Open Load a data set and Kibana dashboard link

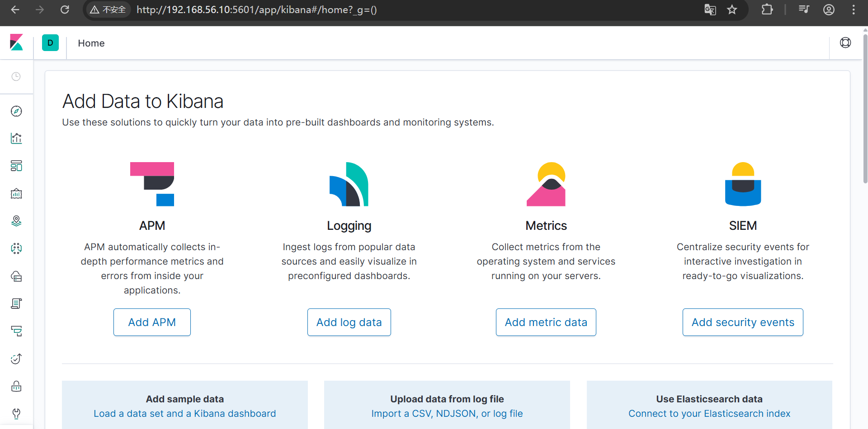click(x=185, y=414)
